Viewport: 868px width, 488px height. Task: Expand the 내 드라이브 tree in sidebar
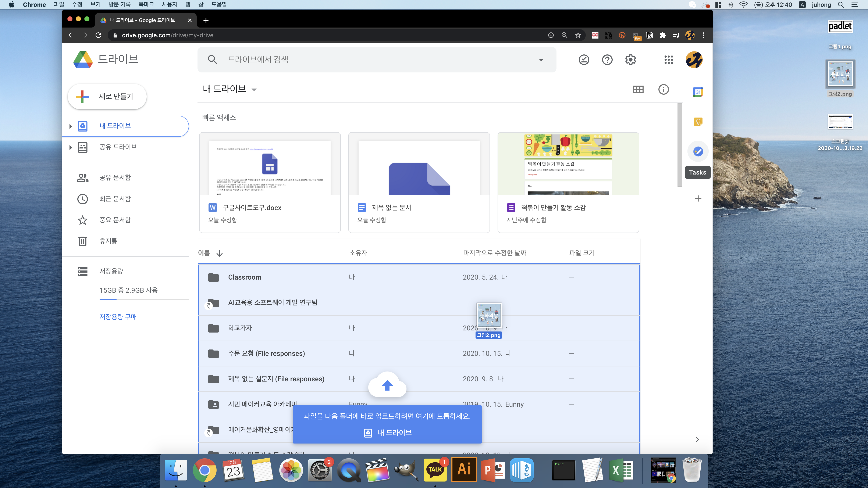coord(70,126)
